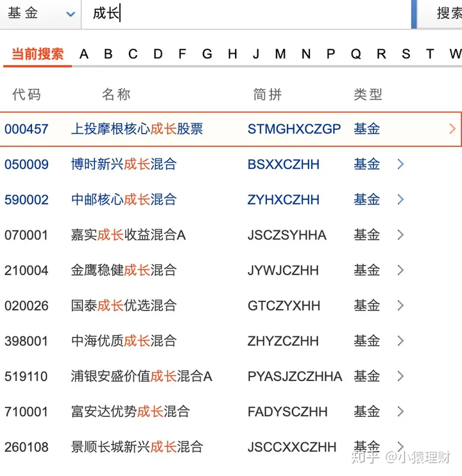
Task: Click fund code 710001
Action: (x=26, y=412)
